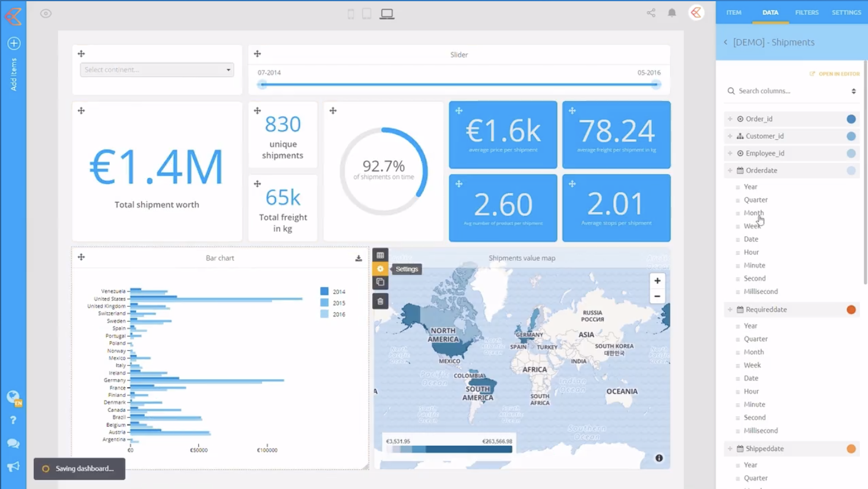Open the notifications bell

point(671,12)
